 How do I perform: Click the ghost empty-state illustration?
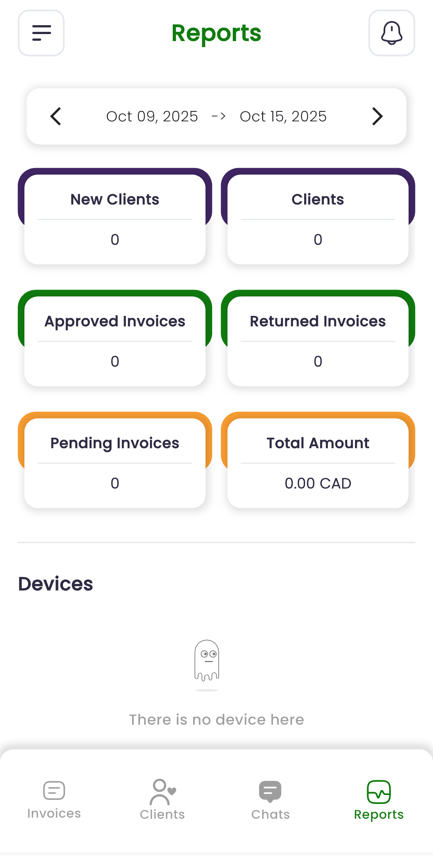tap(207, 661)
